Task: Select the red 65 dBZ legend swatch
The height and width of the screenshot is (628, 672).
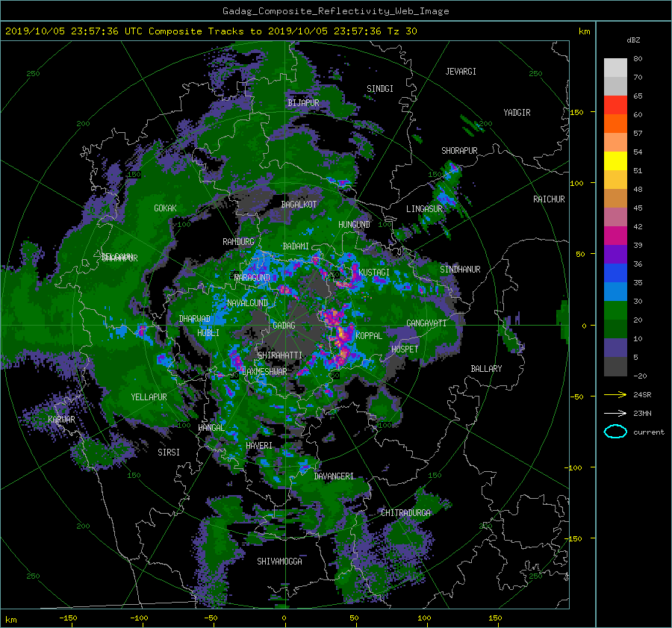Action: 615,105
